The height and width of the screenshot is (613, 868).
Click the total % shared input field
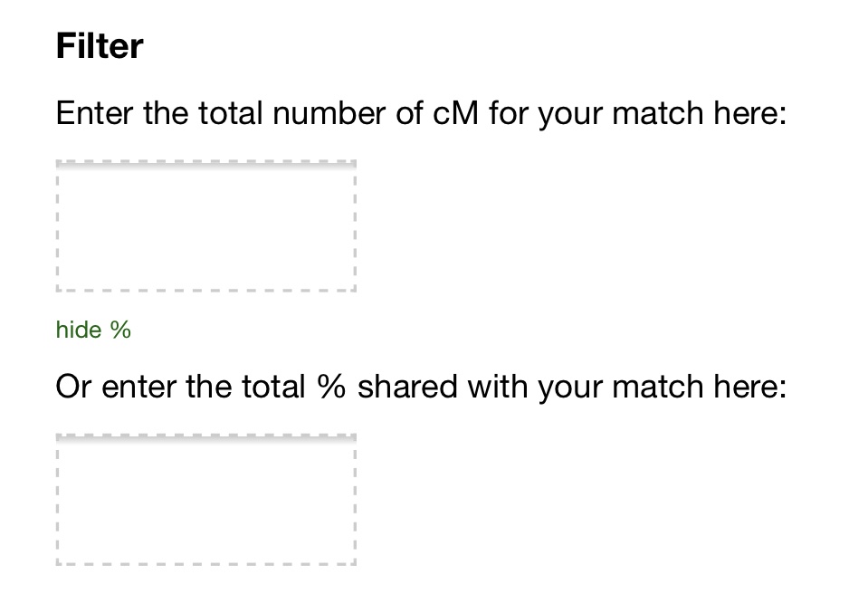(x=205, y=500)
